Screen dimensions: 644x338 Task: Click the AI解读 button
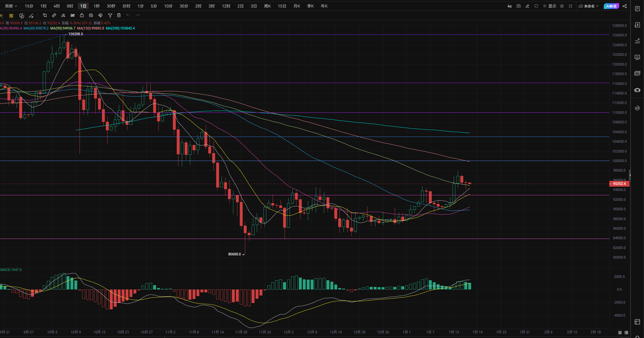611,6
